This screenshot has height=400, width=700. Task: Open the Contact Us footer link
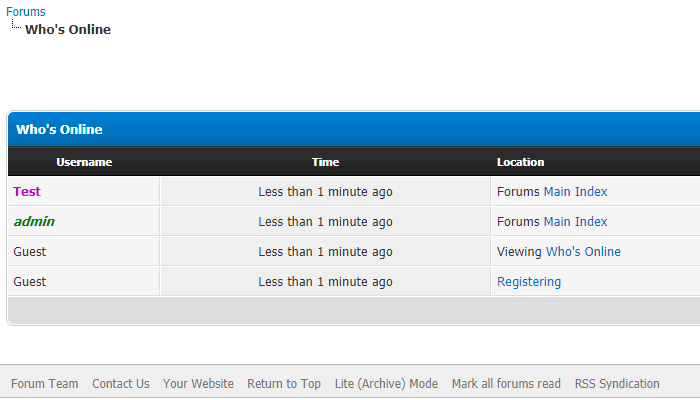click(x=121, y=384)
